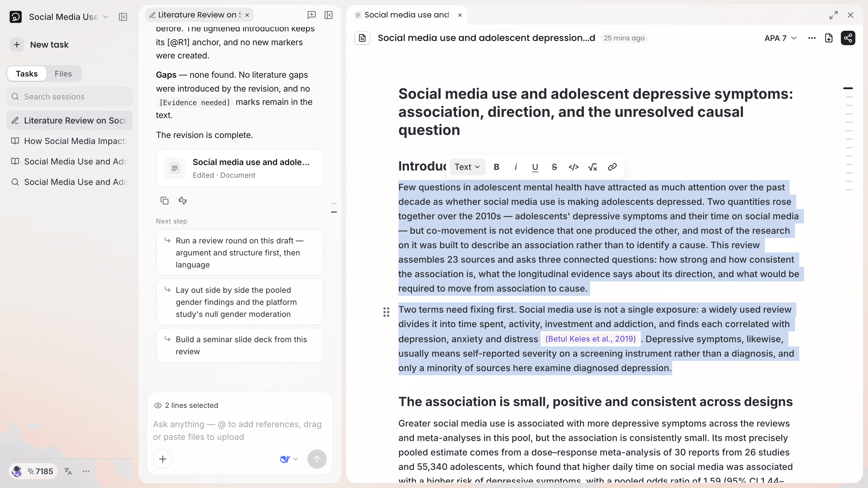Expand the Social Media Use workspace dropdown
This screenshot has height=488, width=868.
[x=105, y=17]
